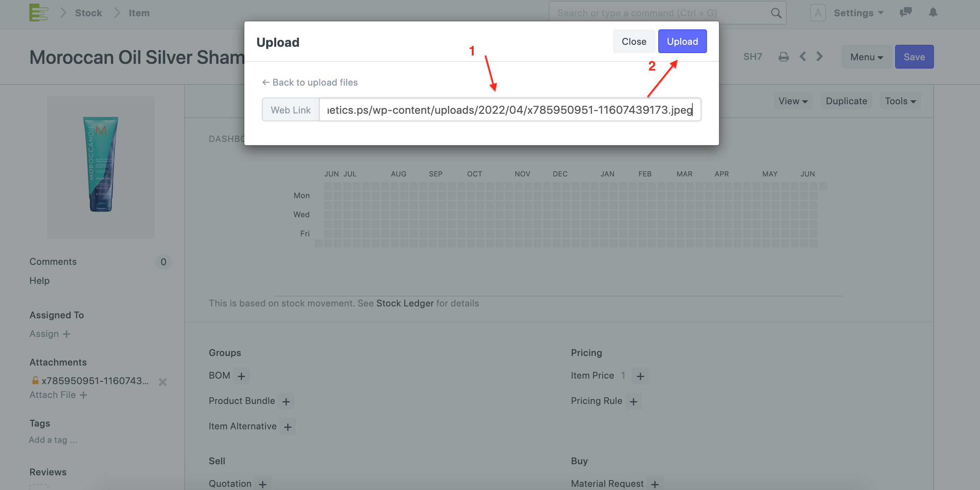This screenshot has height=490, width=980.
Task: Click the Material Request link
Action: click(607, 484)
